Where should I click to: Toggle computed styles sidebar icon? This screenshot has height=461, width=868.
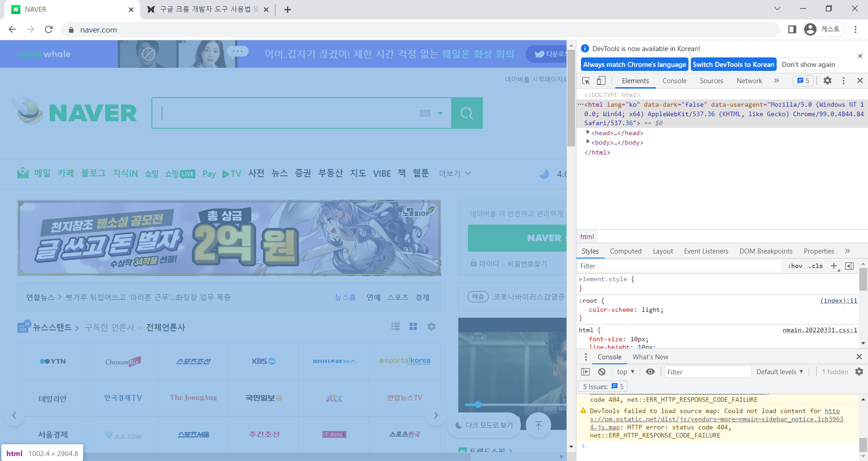849,266
